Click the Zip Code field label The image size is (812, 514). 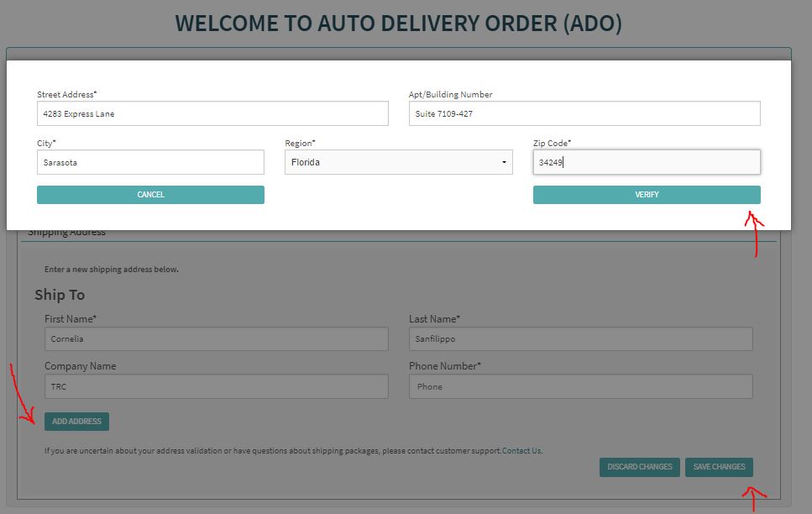(552, 143)
